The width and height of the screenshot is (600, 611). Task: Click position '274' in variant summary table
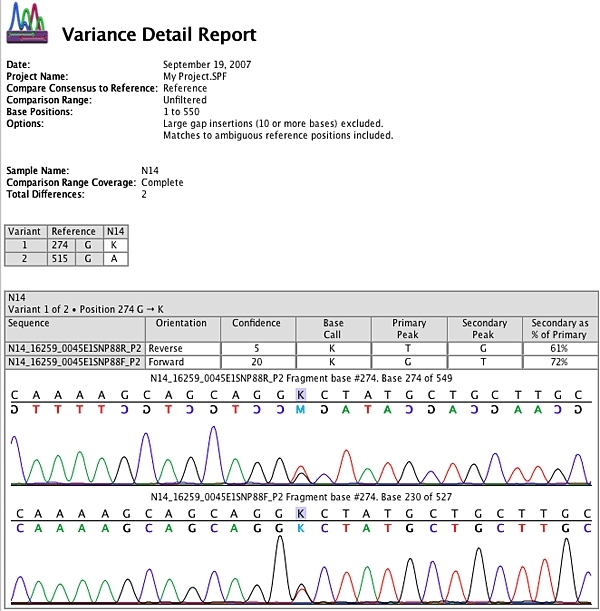pos(61,245)
